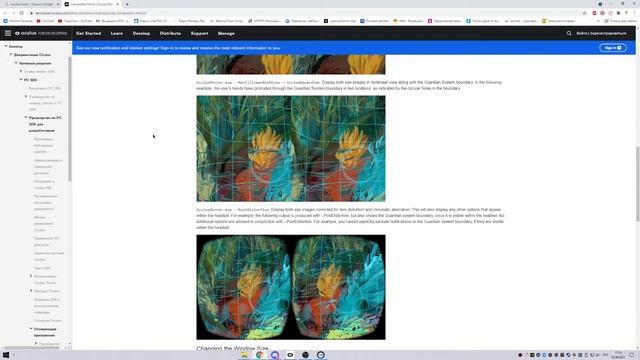Click the browser back arrow

(x=5, y=13)
